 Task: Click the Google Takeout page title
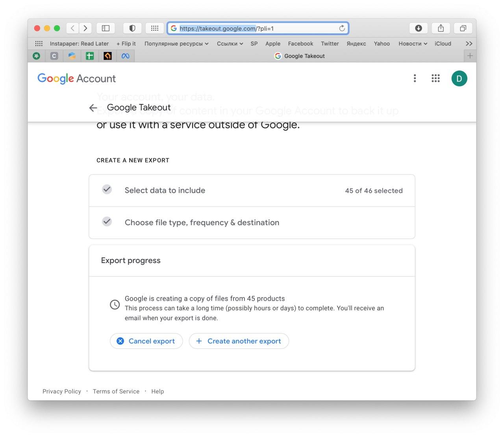coord(139,107)
